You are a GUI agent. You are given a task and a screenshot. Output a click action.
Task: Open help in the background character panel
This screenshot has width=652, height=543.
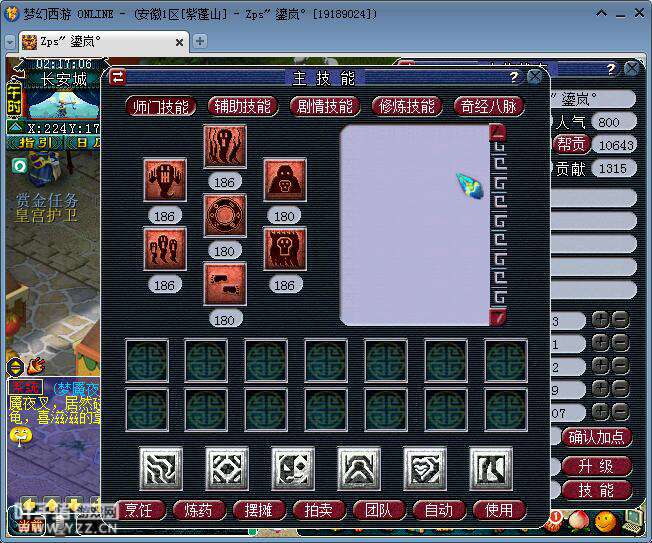pyautogui.click(x=611, y=68)
